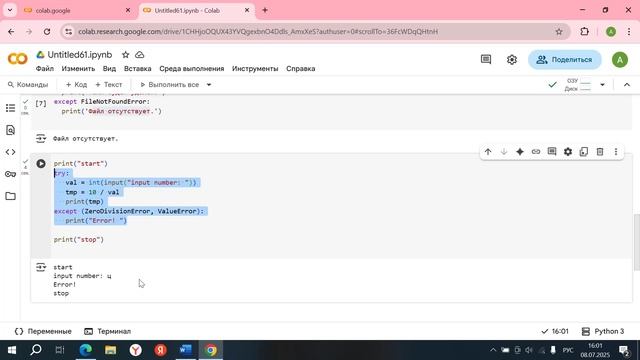
Task: Click notebook title Untitled61.ipynb
Action: coord(80,55)
